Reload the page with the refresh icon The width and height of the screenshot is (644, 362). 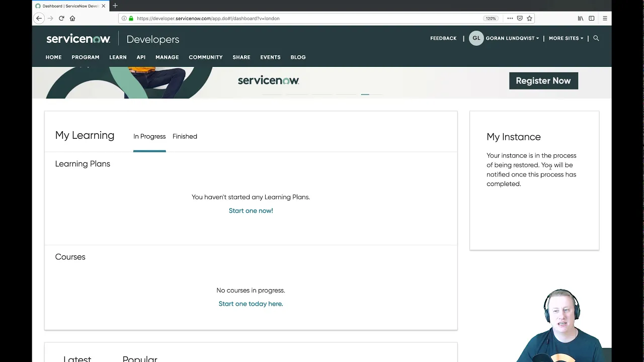pyautogui.click(x=61, y=18)
